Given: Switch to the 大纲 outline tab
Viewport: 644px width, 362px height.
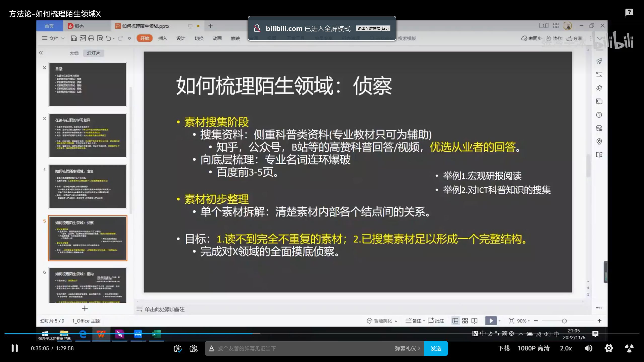Looking at the screenshot, I should 74,53.
